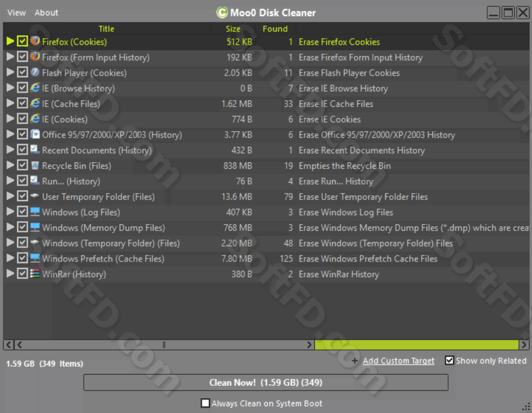
Task: Click the Office 95/97/2000/XP/2003 Word icon
Action: 35,134
